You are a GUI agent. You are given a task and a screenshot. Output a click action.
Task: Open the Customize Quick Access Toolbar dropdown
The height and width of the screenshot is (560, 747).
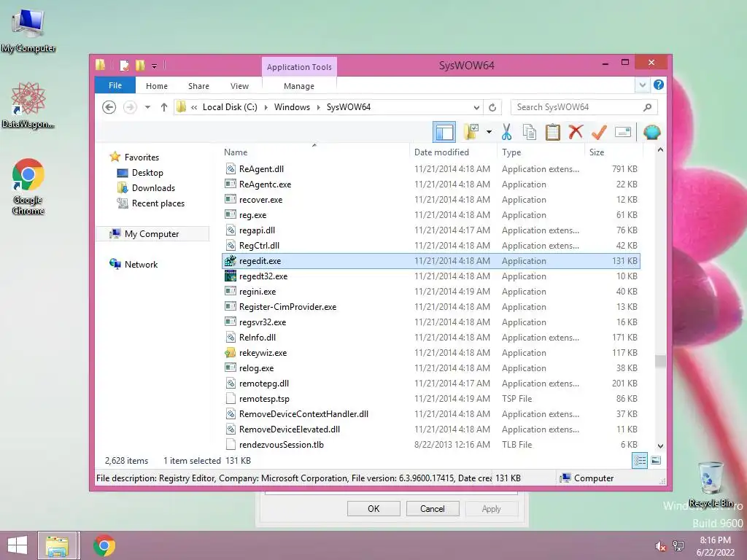click(155, 66)
